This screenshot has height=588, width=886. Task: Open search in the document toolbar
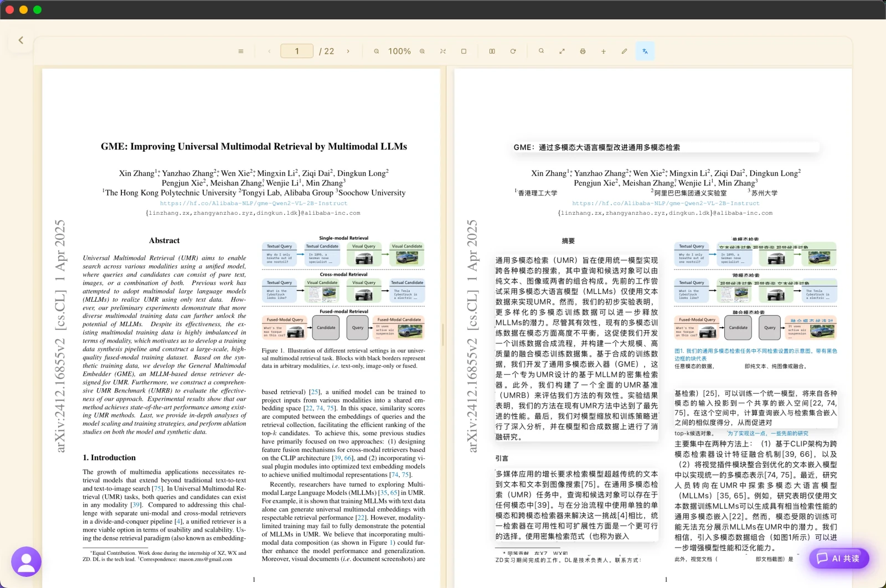[x=542, y=51]
